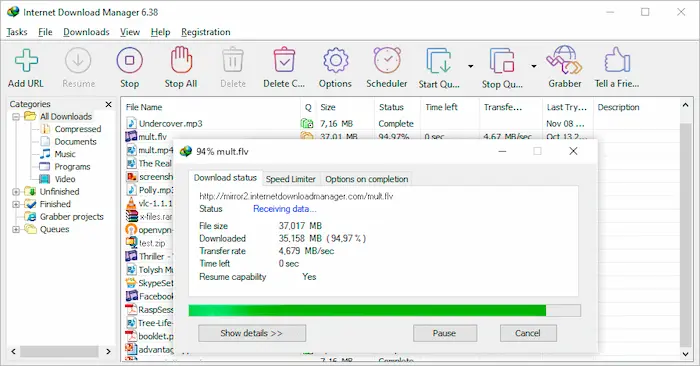700x366 pixels.
Task: Open the File menu
Action: click(45, 32)
